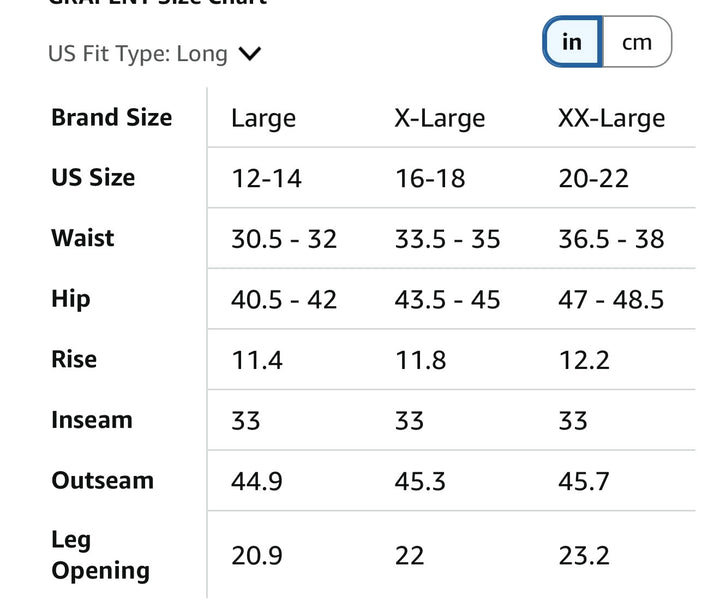Click the 12-14 US size cell
The width and height of the screenshot is (720, 613).
click(266, 179)
